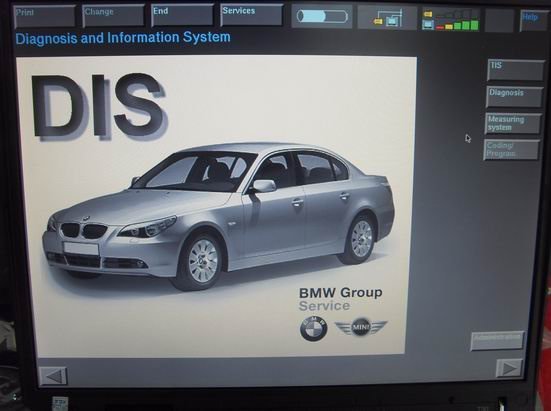The height and width of the screenshot is (411, 551).
Task: Click the empty button next to Help
Action: [x=499, y=20]
